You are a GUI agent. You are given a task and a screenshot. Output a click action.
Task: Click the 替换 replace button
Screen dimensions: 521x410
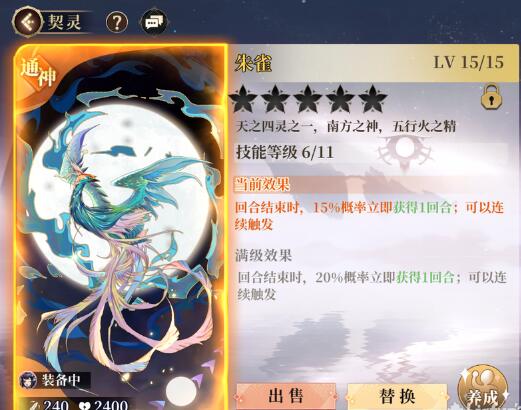397,396
